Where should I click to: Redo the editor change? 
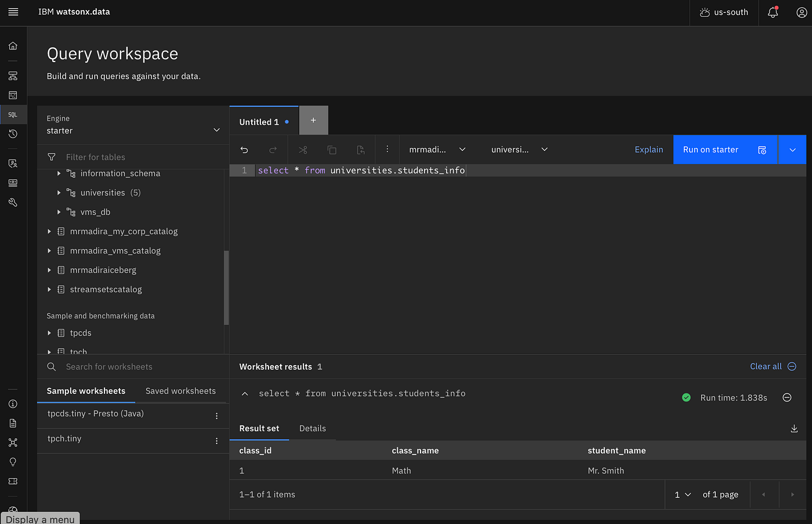pyautogui.click(x=273, y=150)
